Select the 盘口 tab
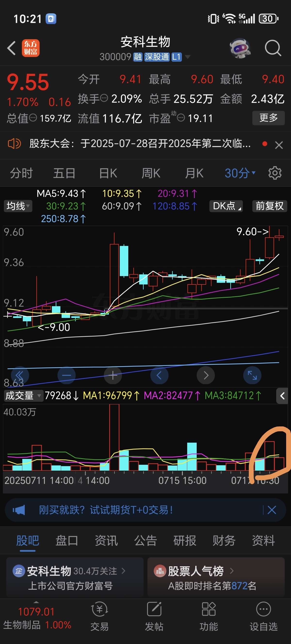The image size is (291, 644). pos(67,541)
